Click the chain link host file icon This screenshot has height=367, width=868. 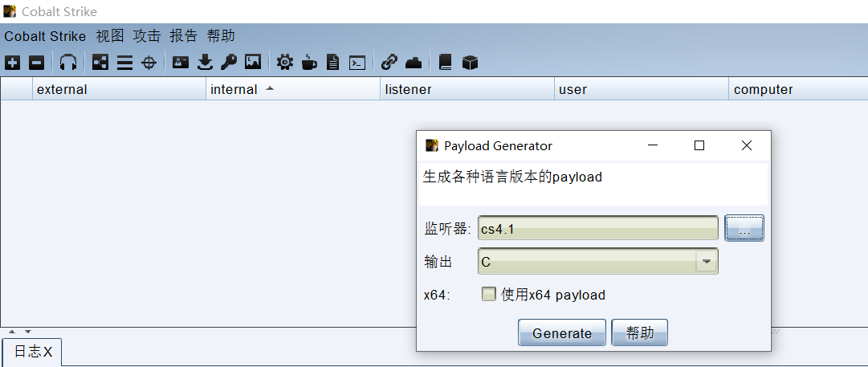coord(389,63)
